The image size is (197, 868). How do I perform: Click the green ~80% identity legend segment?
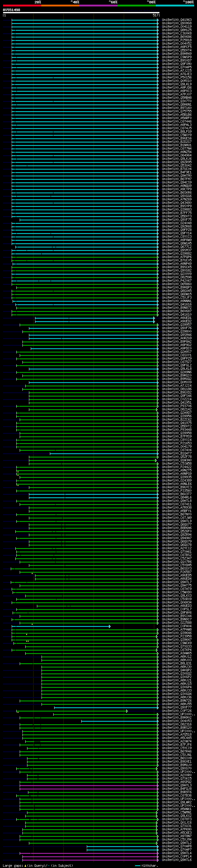pyautogui.click(x=137, y=6)
